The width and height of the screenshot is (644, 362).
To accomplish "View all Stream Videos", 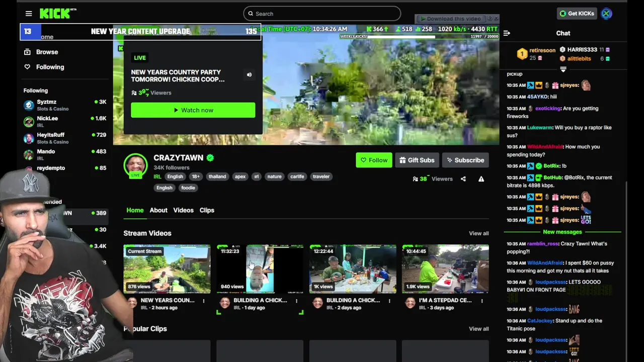I will click(x=478, y=233).
